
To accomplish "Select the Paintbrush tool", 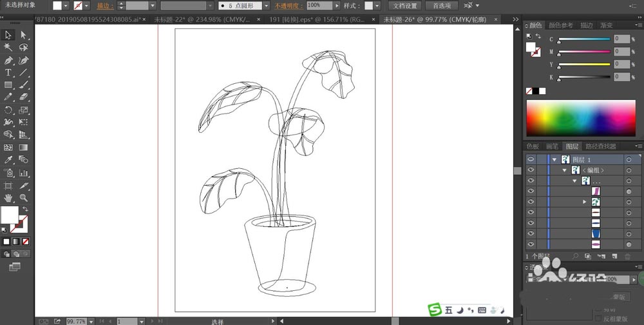I will click(x=23, y=85).
